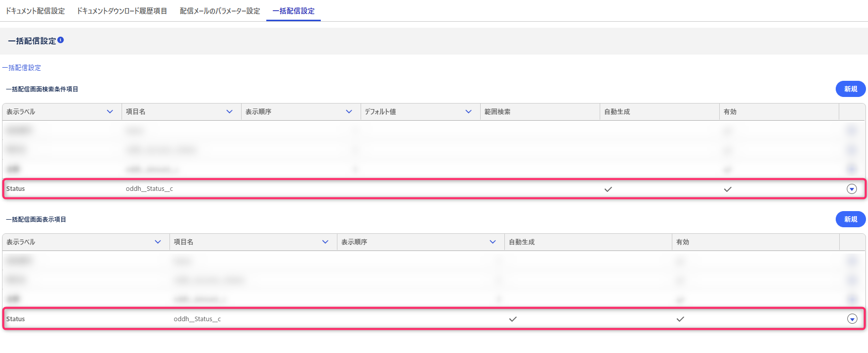The width and height of the screenshot is (868, 353).
Task: Expand 項目名 column menu in display-item table
Action: [325, 242]
